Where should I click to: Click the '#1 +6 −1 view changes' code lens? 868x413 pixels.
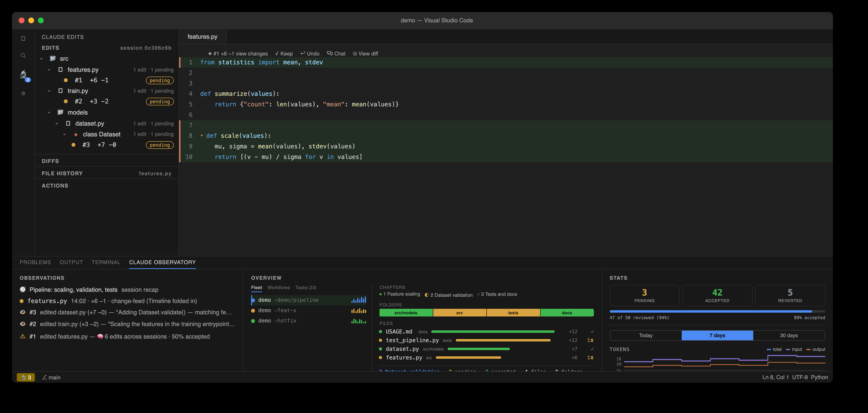pyautogui.click(x=238, y=54)
